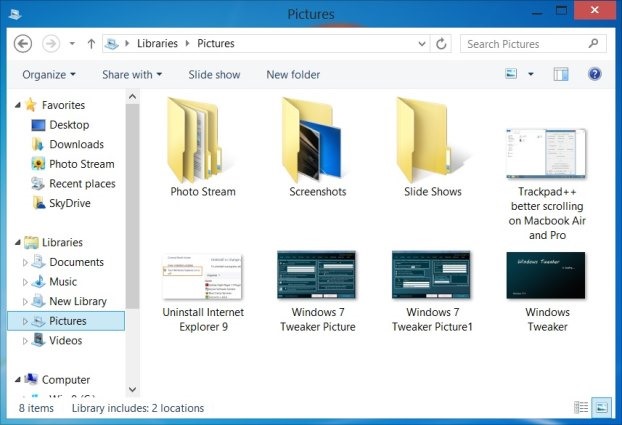Expand the Pictures library node
Image resolution: width=622 pixels, height=425 pixels.
click(25, 321)
